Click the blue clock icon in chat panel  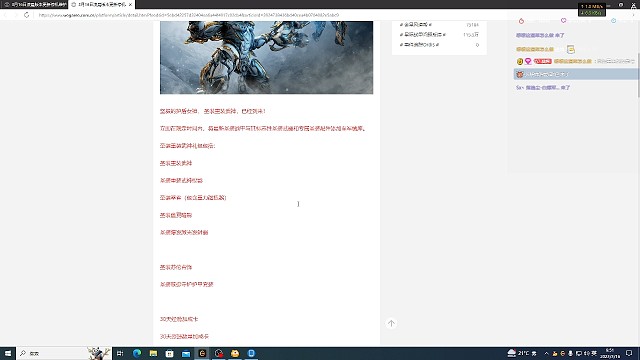[613, 20]
